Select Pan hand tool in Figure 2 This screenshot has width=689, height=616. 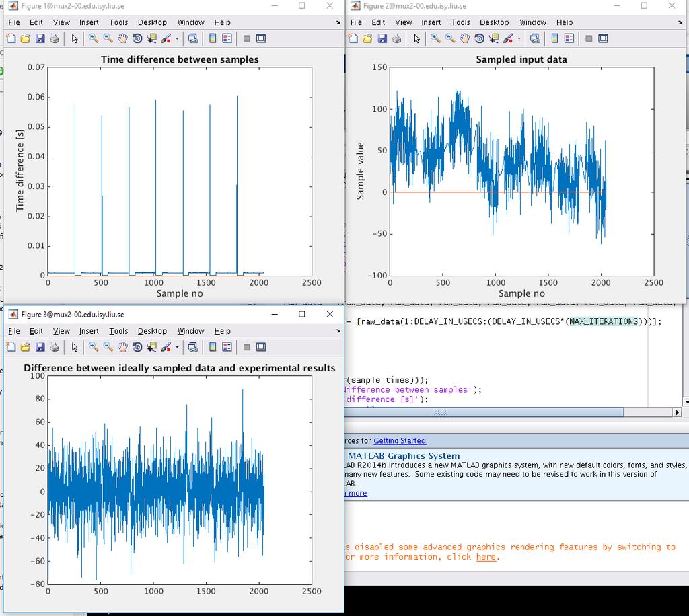[465, 38]
